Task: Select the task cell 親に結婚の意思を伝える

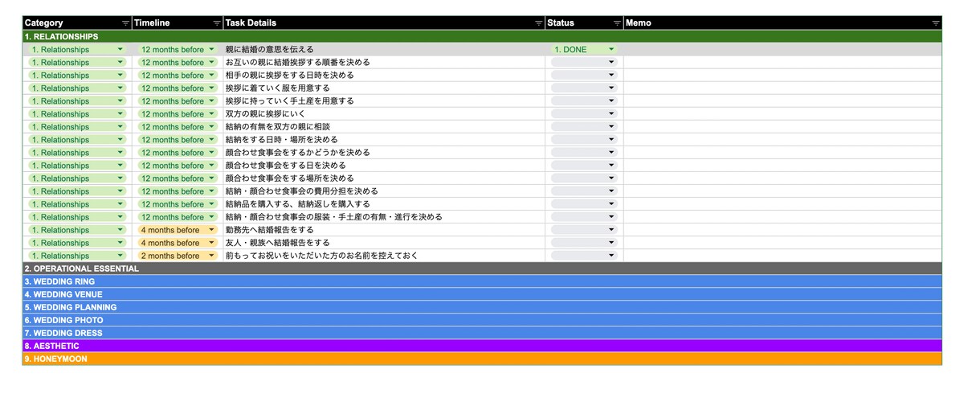Action: click(x=384, y=49)
